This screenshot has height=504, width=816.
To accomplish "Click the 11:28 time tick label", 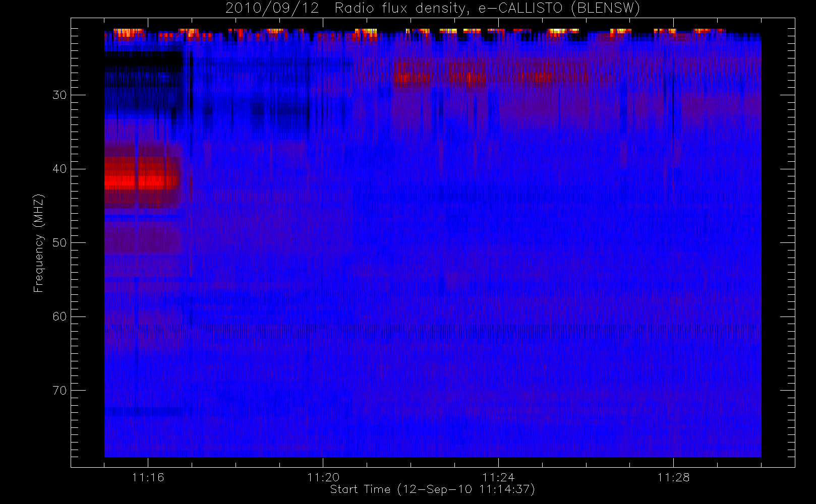I will (673, 477).
